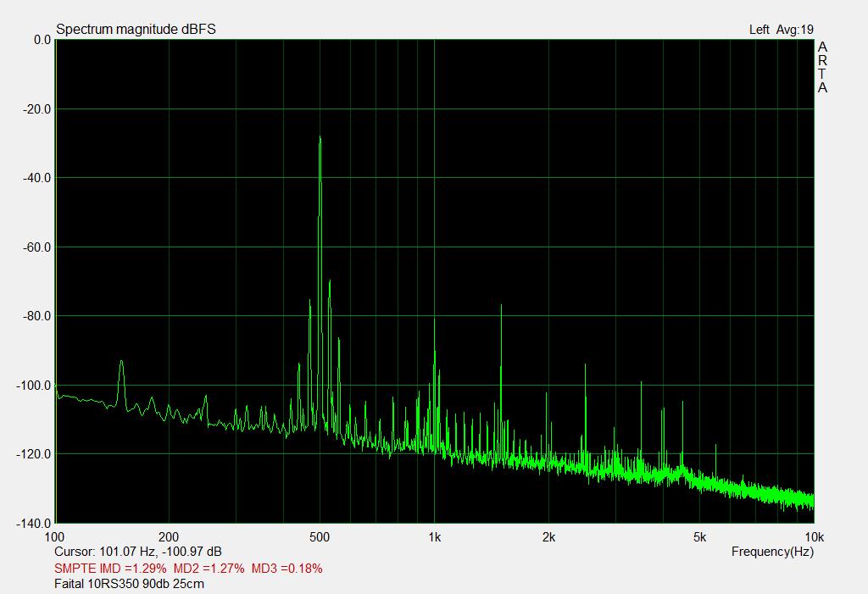Click the small peak near 150 Hz
Viewport: 868px width, 594px height.
click(x=121, y=363)
